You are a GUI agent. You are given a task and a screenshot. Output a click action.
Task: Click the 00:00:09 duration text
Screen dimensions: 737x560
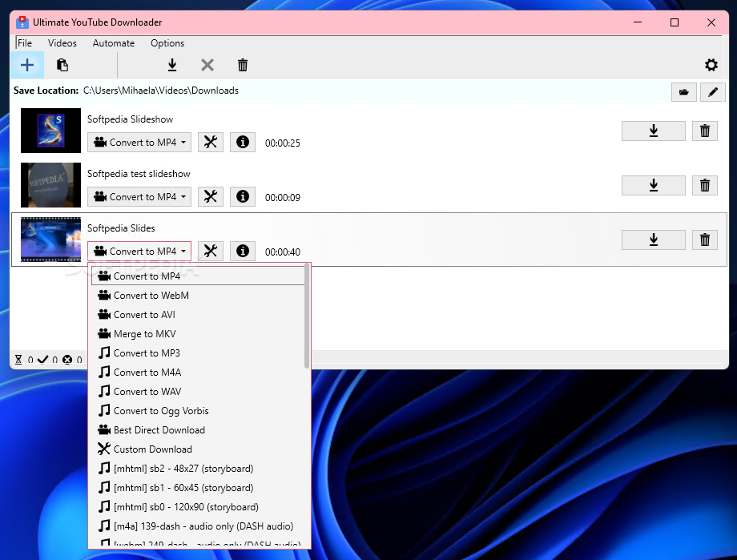click(x=283, y=197)
